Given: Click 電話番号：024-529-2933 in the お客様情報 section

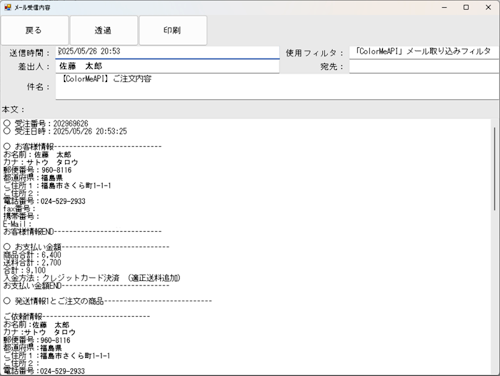Looking at the screenshot, I should click(x=44, y=201).
